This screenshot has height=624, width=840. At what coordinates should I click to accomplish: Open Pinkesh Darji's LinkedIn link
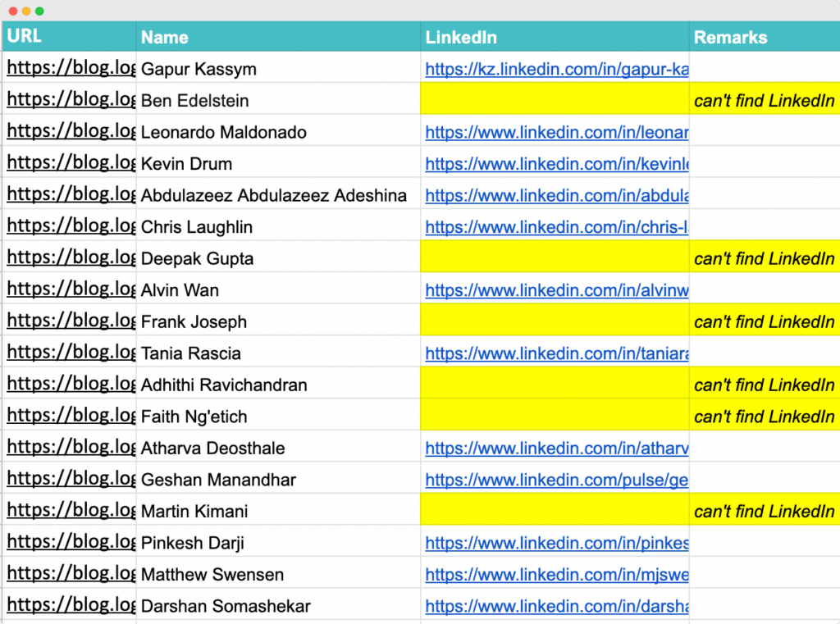tap(557, 543)
